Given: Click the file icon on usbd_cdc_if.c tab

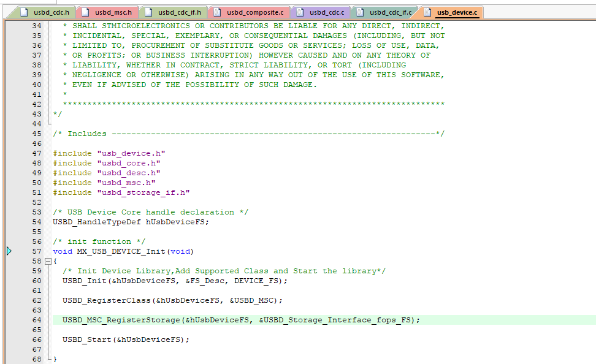Looking at the screenshot, I should [361, 12].
